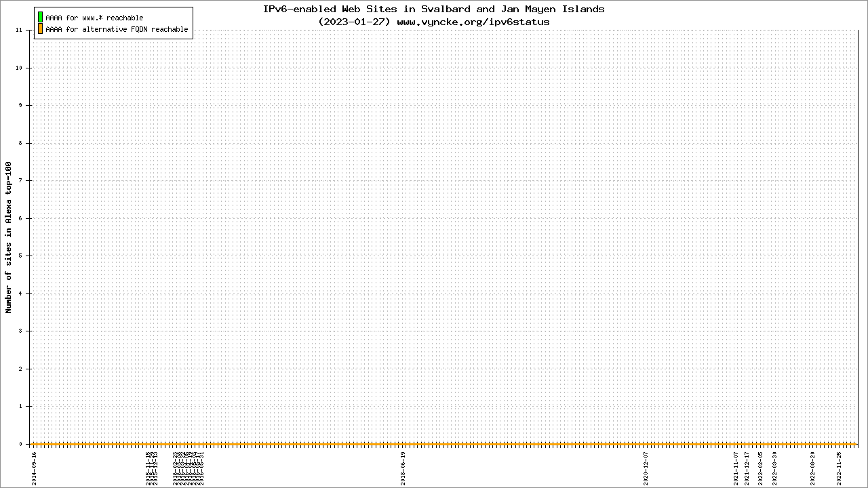Select the 2021-11-07 date label
The image size is (868, 488).
pyautogui.click(x=736, y=468)
